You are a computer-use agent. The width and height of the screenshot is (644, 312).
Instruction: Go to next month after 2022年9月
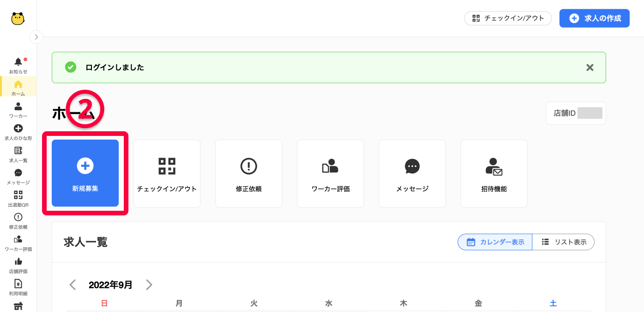click(x=149, y=285)
